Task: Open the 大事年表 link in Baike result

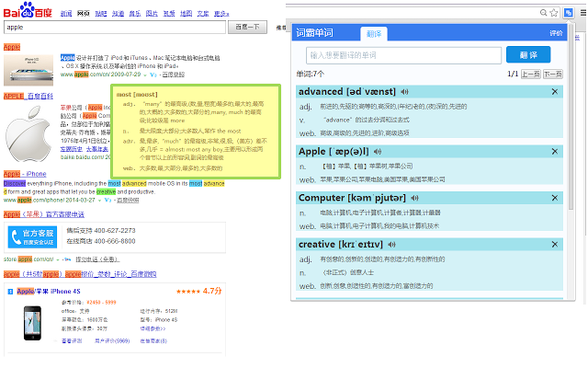Action: coord(97,149)
